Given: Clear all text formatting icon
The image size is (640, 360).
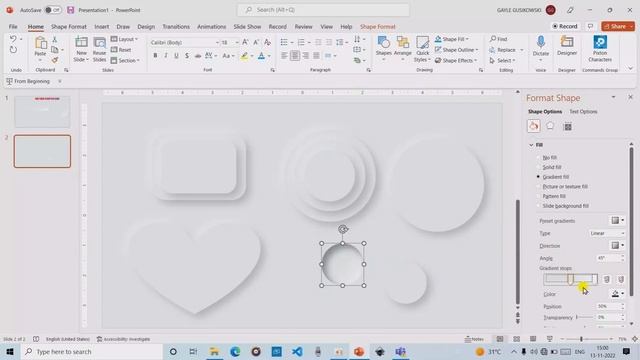Looking at the screenshot, I should tap(267, 42).
